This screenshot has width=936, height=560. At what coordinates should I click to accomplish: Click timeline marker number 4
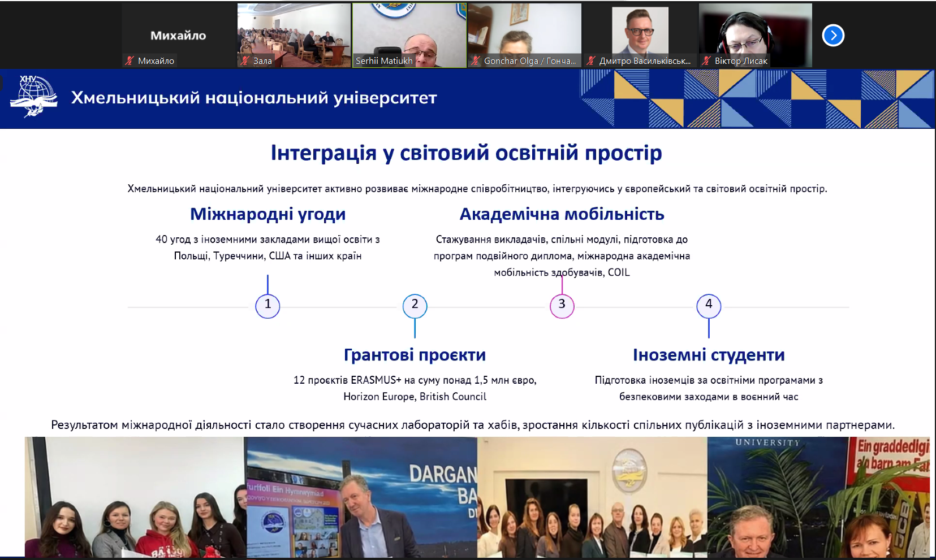coord(709,306)
